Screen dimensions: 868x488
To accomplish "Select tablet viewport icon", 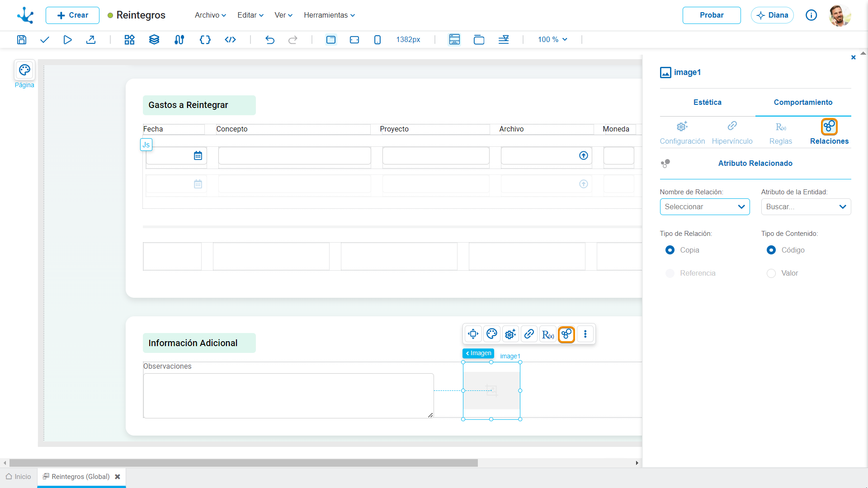I will click(x=354, y=40).
